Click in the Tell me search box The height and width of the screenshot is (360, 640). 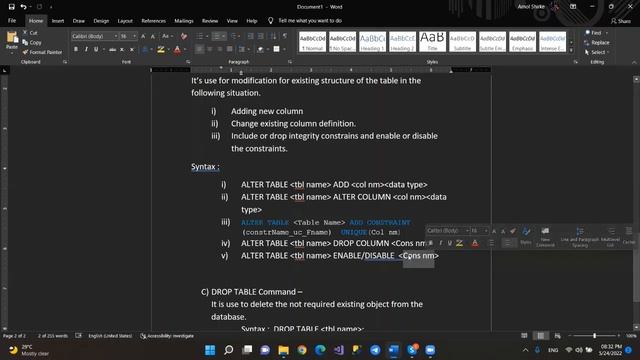310,20
